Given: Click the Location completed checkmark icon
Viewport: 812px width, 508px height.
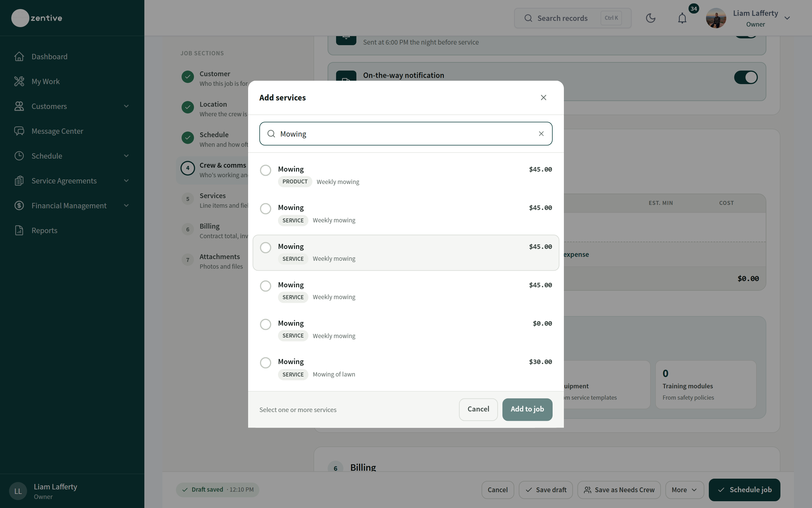Looking at the screenshot, I should [x=187, y=107].
